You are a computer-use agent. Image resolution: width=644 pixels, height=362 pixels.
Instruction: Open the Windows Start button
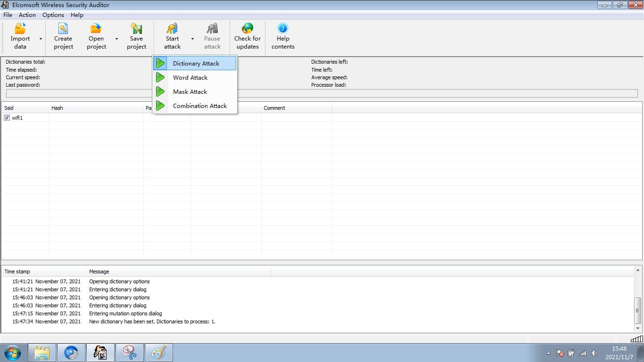point(13,353)
